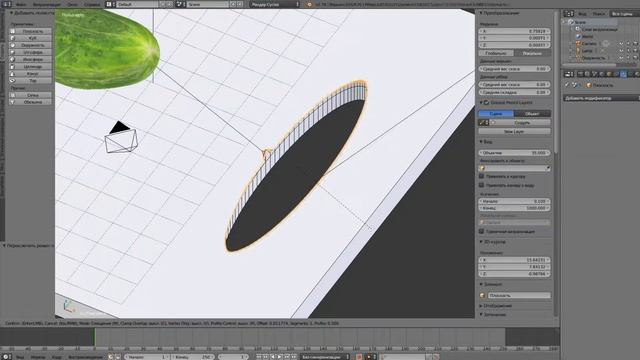Collapse the Затенение panel
The width and height of the screenshot is (640, 360).
(481, 315)
